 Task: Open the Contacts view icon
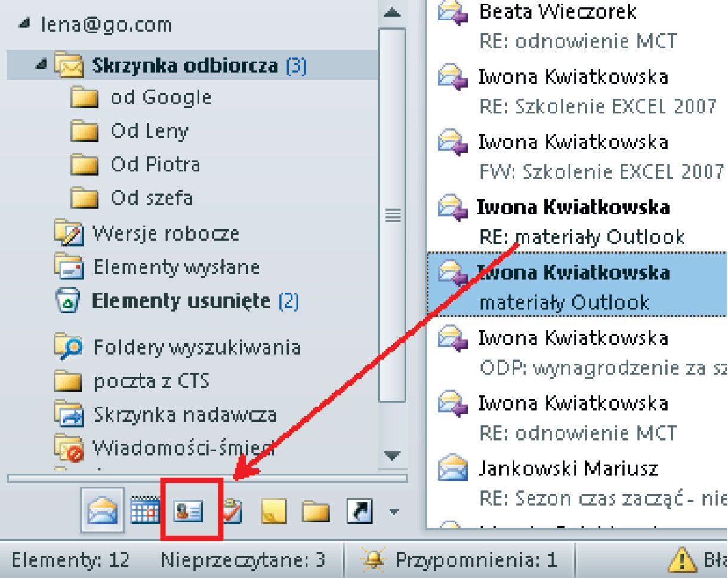189,511
